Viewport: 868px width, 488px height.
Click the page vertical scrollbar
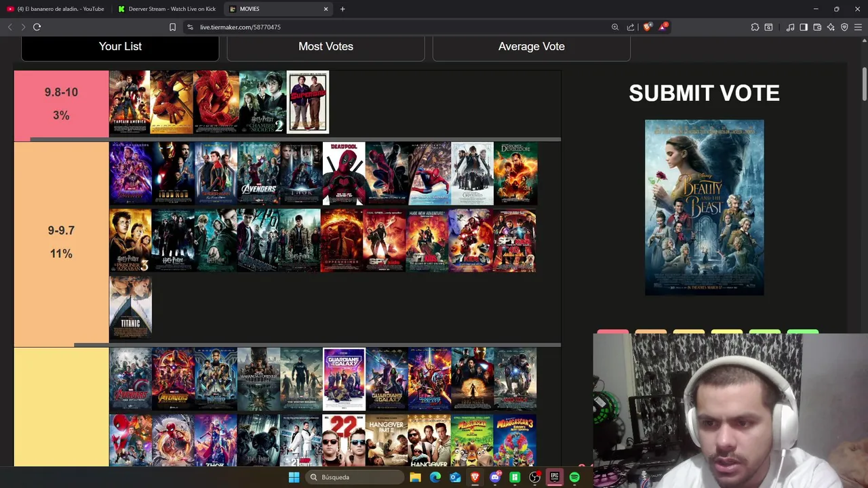864,85
